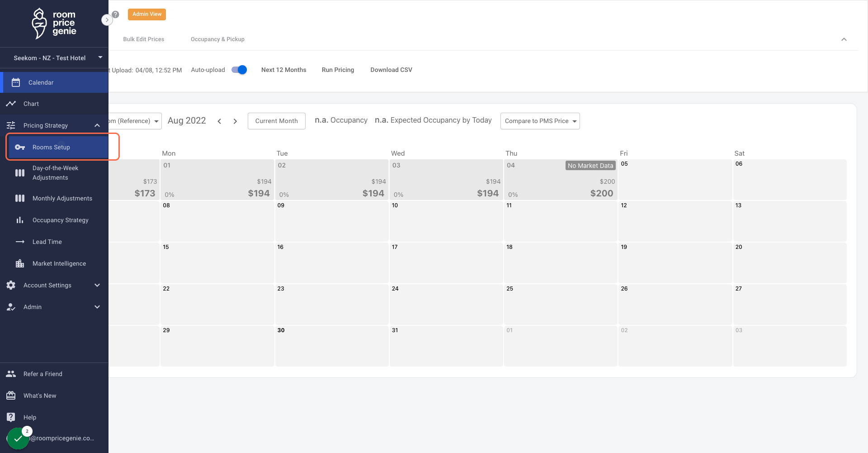Click the Rooms Setup key icon
The image size is (868, 453).
tap(20, 147)
